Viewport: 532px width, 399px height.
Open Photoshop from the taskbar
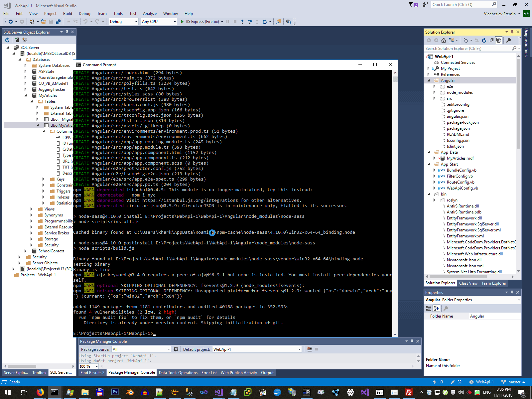115,392
